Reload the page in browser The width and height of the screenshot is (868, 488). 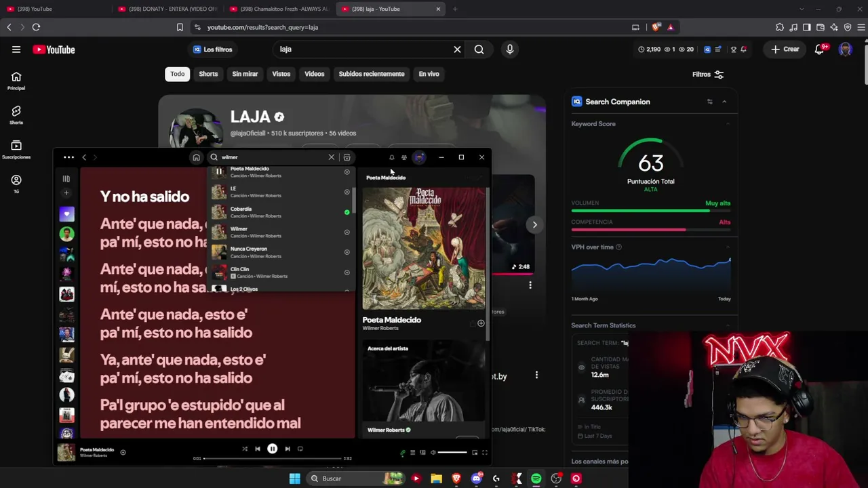pos(36,27)
